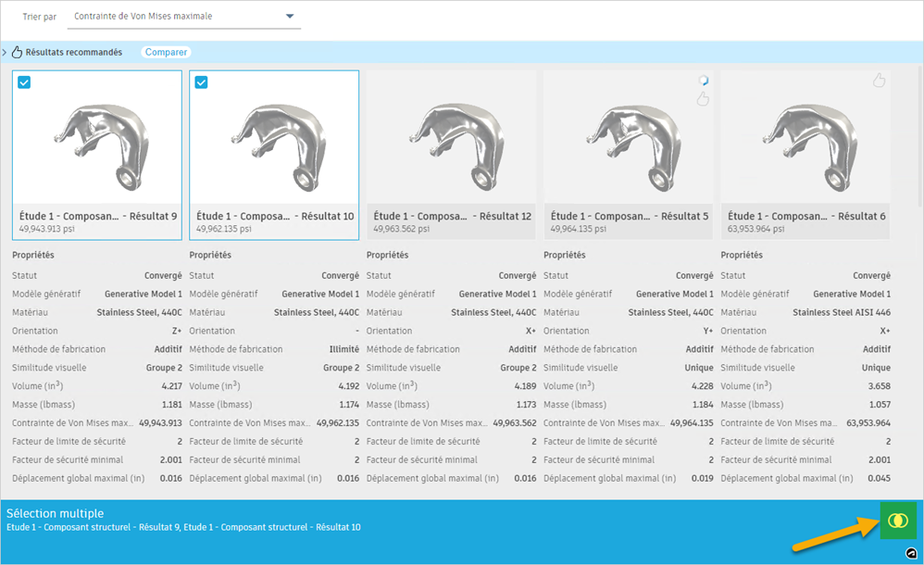
Task: Click the thumbs-up icon beside Résultats recommandés
Action: point(17,52)
